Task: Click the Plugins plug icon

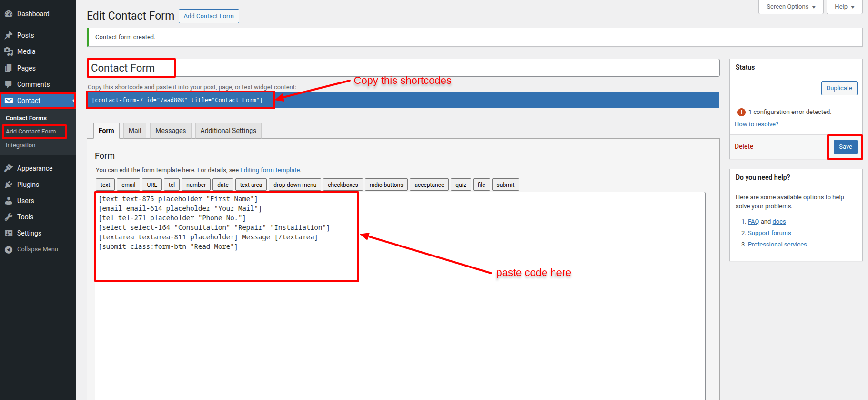Action: click(x=9, y=185)
